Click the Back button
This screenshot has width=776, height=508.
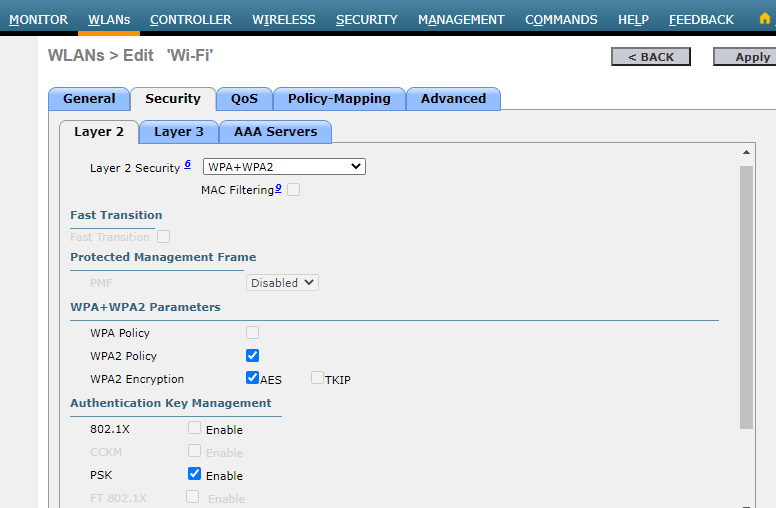tap(650, 57)
